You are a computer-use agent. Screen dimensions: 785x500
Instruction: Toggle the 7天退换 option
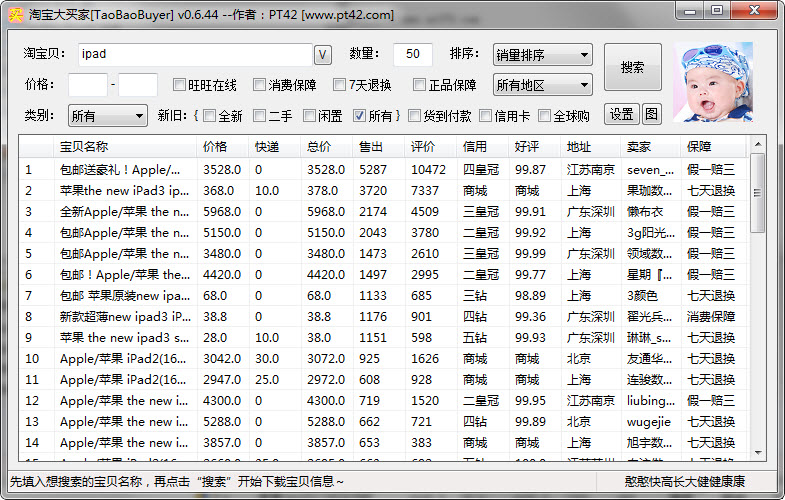[x=340, y=85]
